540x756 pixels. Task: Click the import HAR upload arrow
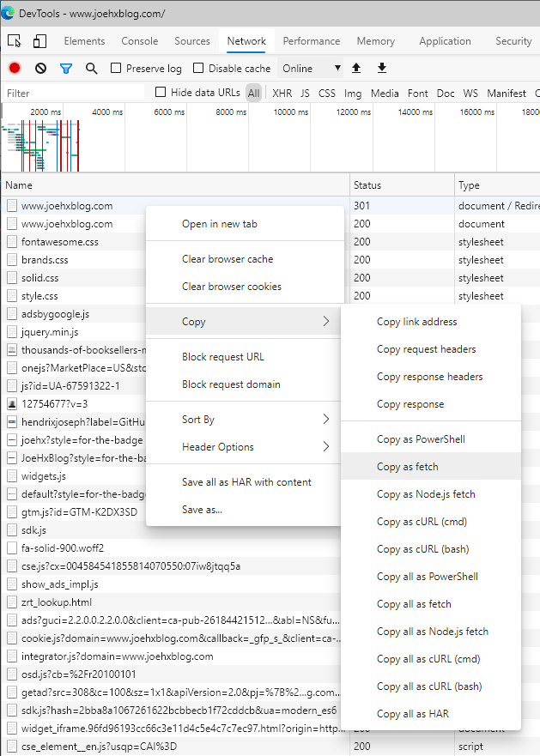356,68
